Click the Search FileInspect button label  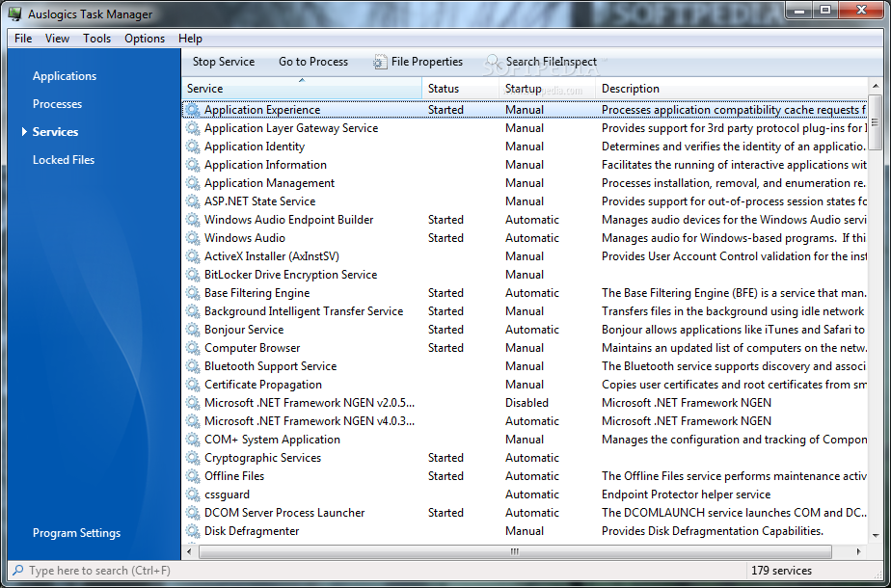click(x=552, y=62)
